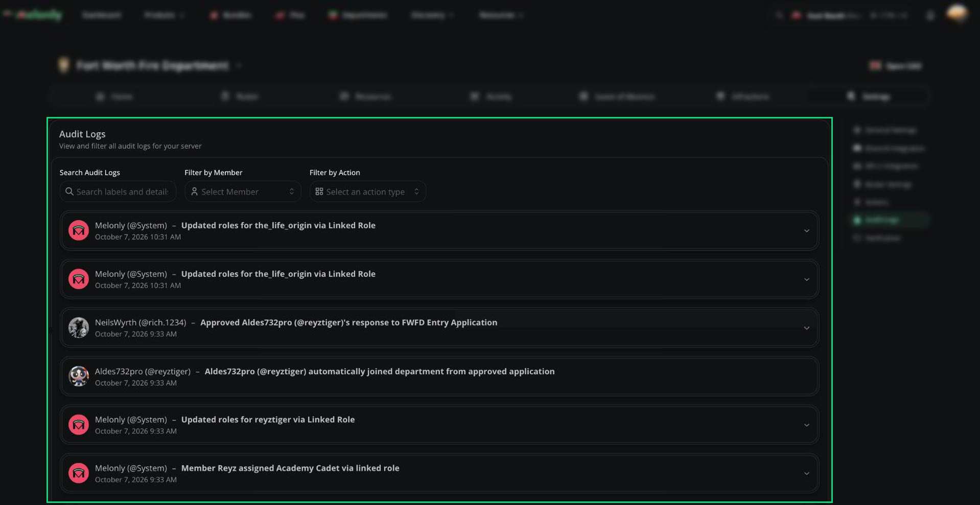Click text 'Updated roles for reyztiger via Linked Role'
This screenshot has width=980, height=505.
(x=268, y=420)
